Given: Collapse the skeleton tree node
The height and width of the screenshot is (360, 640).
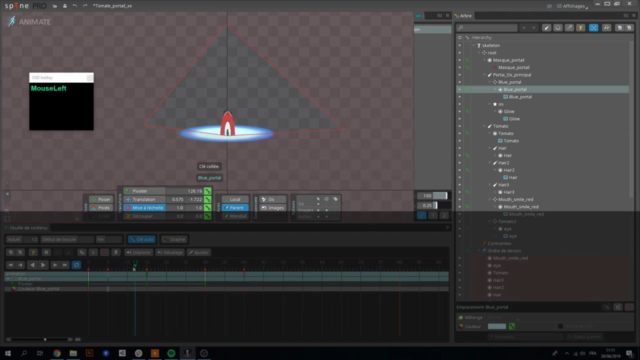Looking at the screenshot, I should 474,45.
